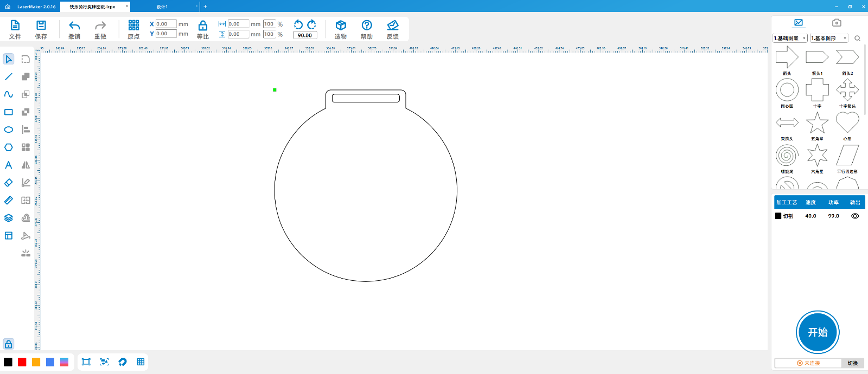Toggle output visibility eye for 切割 layer
This screenshot has height=374, width=868.
[855, 216]
